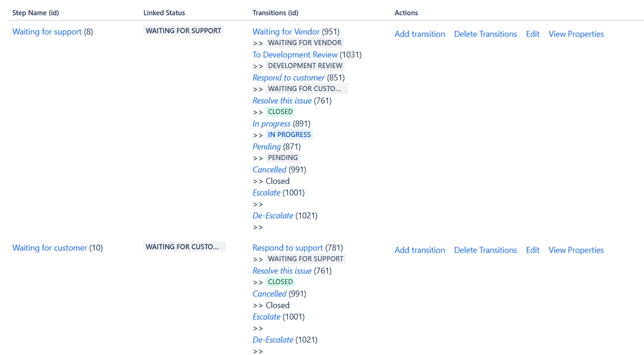Click CLOSED badge under Waiting for customer transitions

(x=280, y=282)
